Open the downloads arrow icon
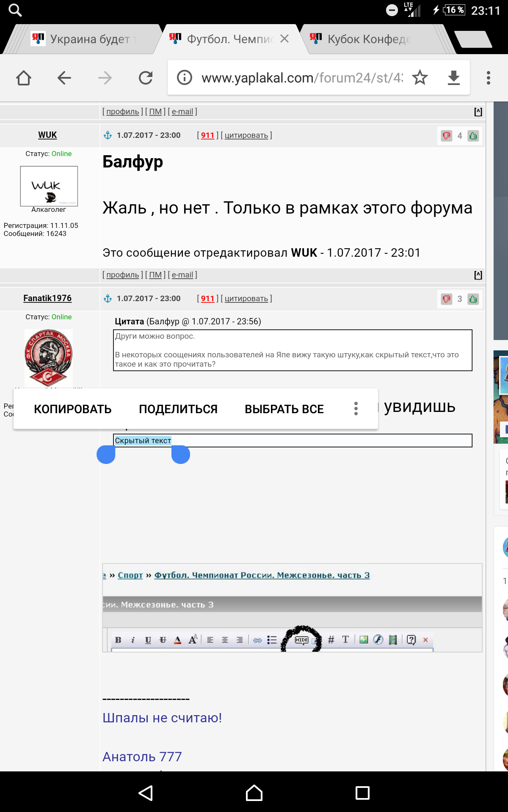The image size is (508, 812). click(454, 78)
